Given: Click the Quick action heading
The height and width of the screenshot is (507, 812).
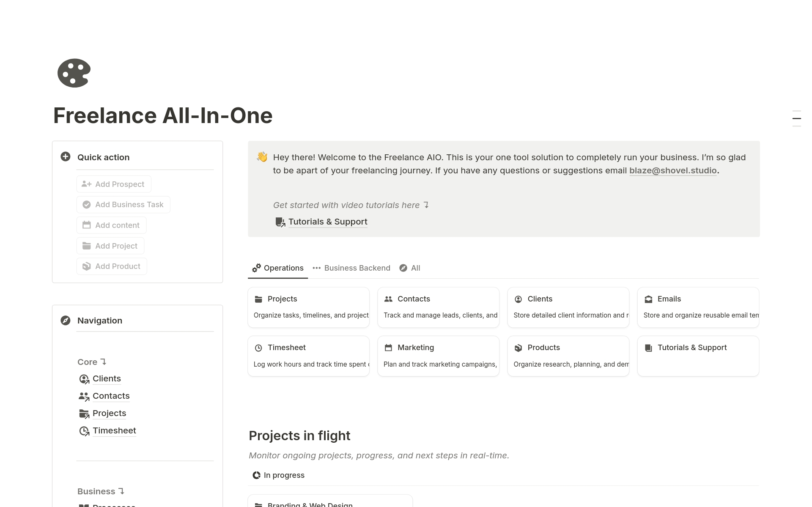Looking at the screenshot, I should pos(104,157).
